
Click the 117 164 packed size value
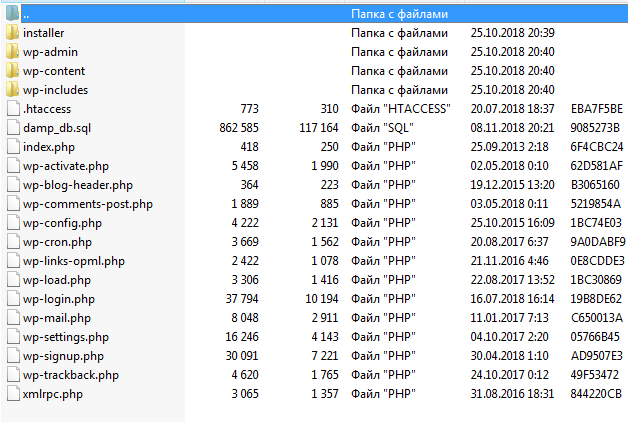point(319,128)
